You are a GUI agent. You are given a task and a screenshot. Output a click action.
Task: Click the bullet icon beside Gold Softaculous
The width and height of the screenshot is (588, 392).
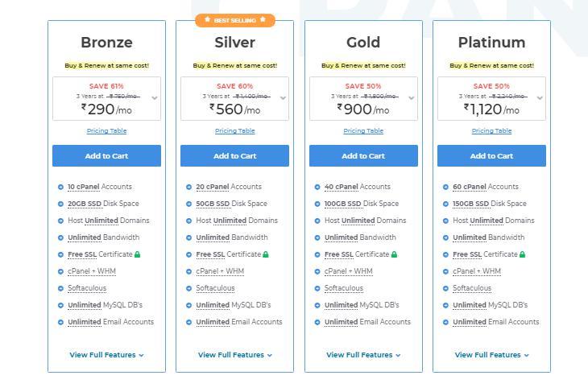coord(317,288)
